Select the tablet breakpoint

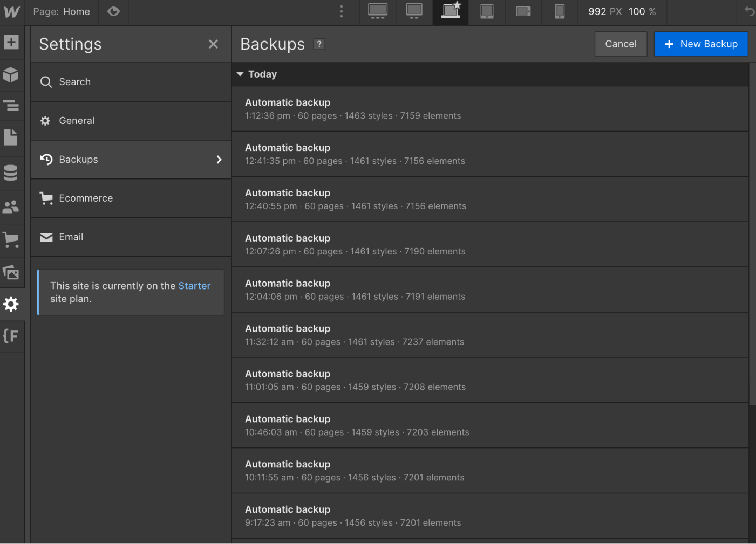click(x=486, y=12)
